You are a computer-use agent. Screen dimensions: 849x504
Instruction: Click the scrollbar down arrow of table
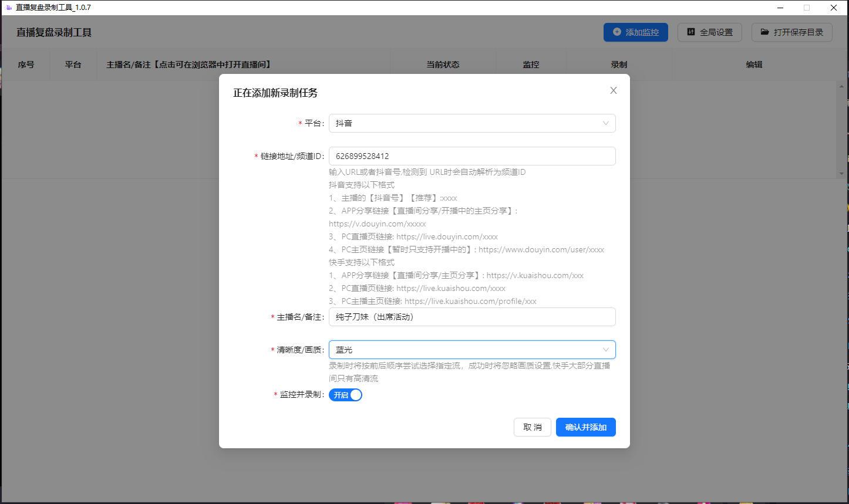pos(841,174)
